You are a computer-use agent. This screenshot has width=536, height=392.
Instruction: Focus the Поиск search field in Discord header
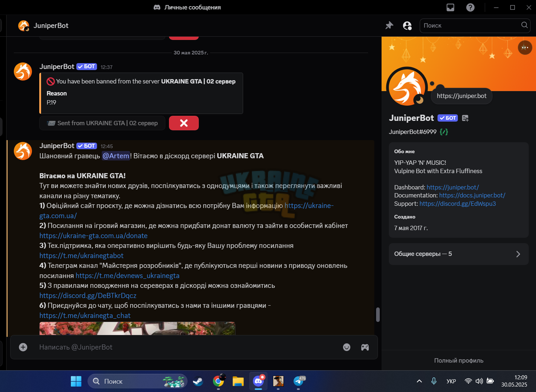[475, 25]
